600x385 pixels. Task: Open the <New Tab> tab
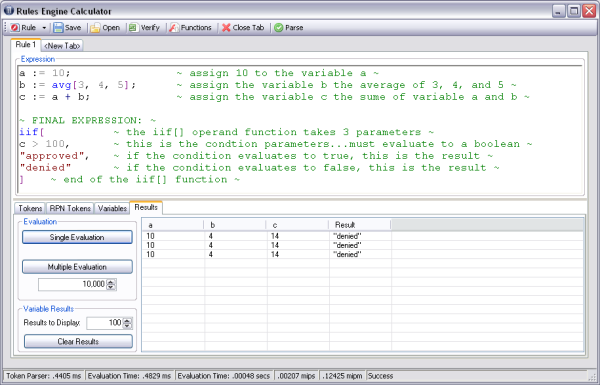62,46
